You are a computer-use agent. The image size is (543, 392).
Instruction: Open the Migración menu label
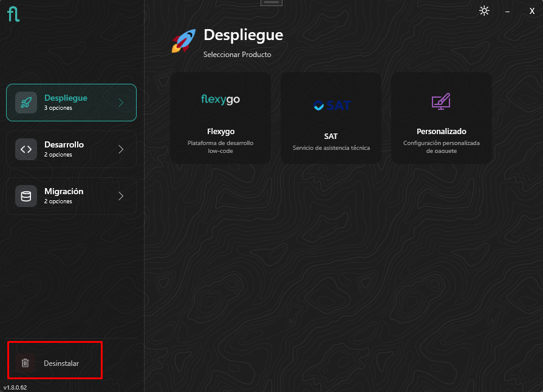point(64,191)
